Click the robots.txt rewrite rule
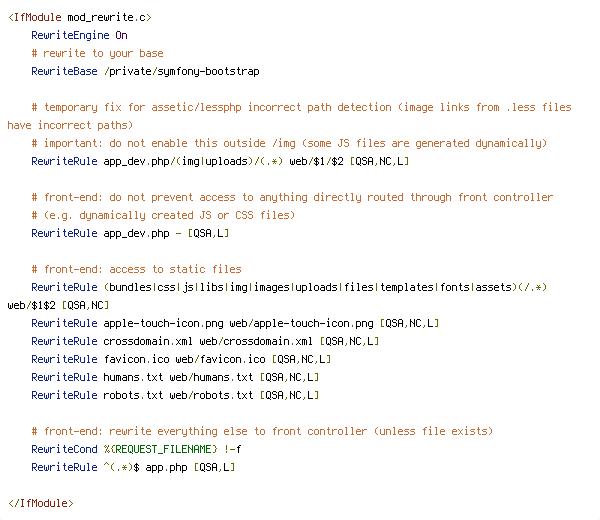Screen dimensions: 600x520 pos(175,395)
